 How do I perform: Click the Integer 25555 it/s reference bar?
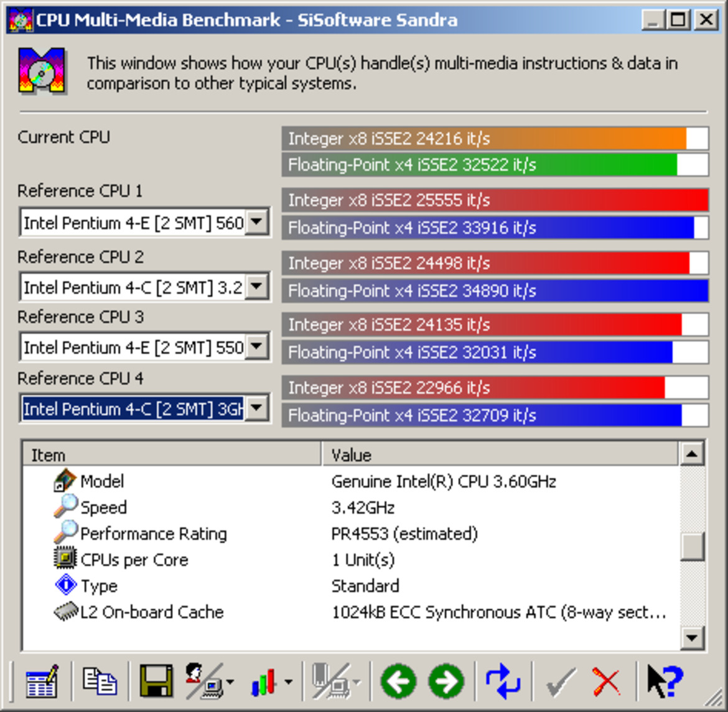pos(495,200)
